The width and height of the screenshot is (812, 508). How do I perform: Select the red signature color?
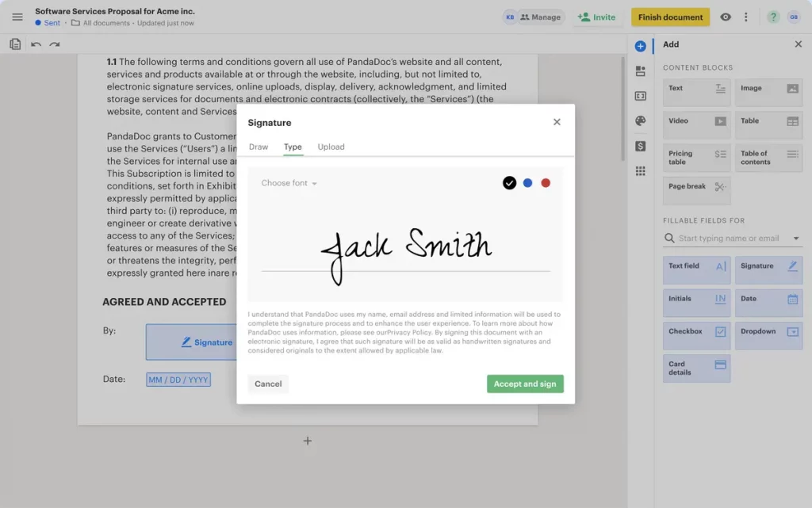pyautogui.click(x=546, y=183)
